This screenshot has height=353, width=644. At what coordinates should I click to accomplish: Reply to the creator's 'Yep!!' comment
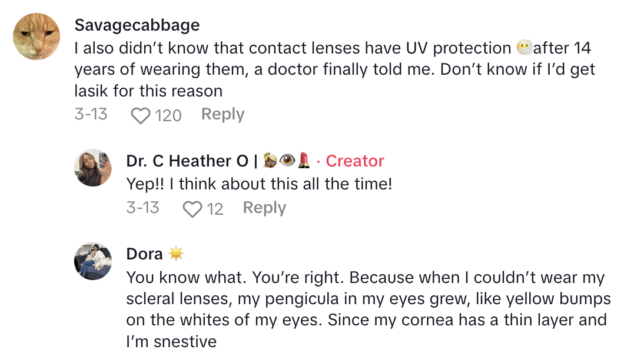point(264,208)
